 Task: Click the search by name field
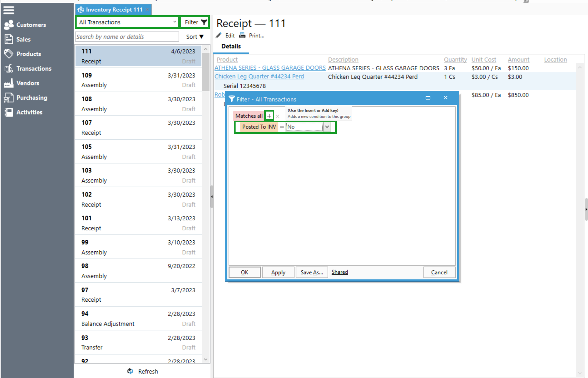(127, 36)
